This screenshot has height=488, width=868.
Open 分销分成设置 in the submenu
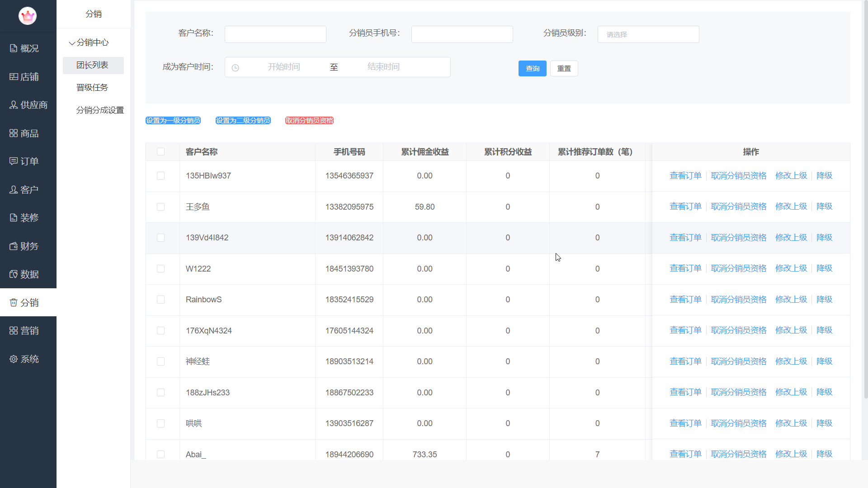pyautogui.click(x=100, y=110)
